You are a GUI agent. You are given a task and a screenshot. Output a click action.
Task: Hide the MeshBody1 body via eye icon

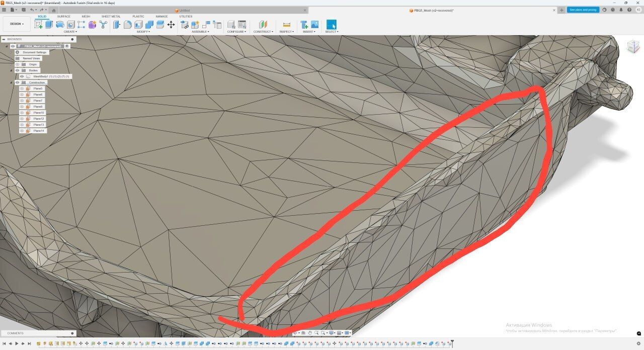(22, 76)
